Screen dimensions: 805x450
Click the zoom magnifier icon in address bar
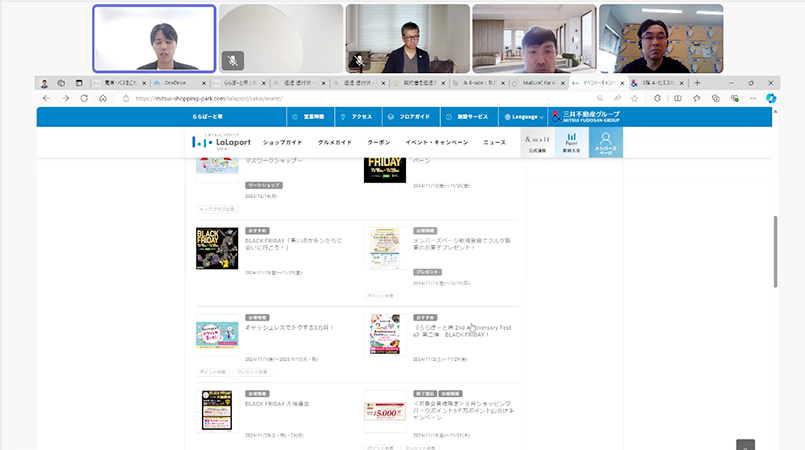600,99
